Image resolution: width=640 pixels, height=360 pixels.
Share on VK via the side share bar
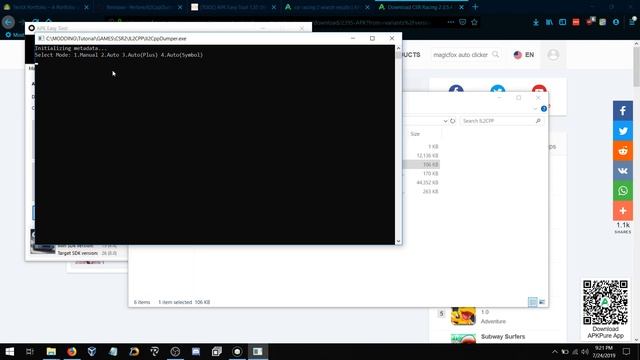623,171
